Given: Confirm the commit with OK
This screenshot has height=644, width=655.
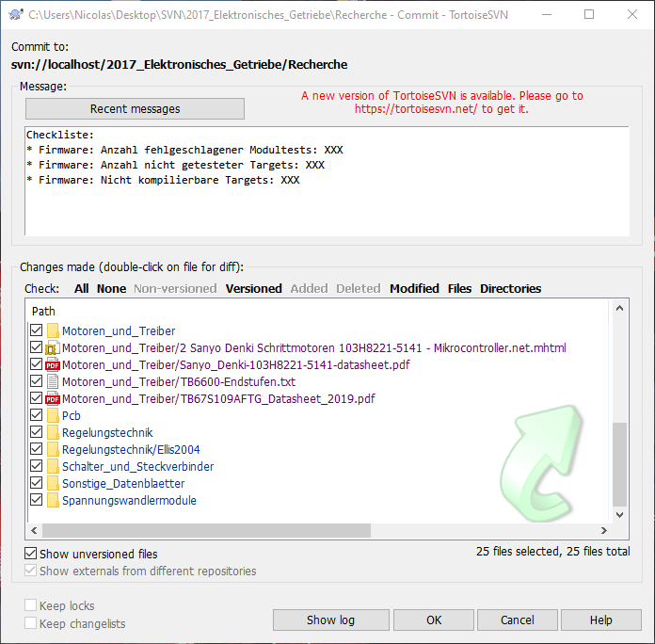Looking at the screenshot, I should [x=434, y=620].
